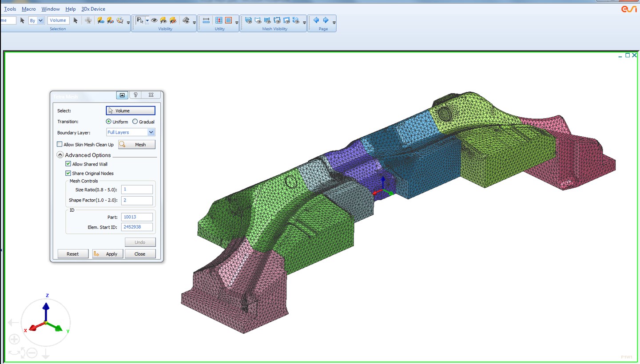The height and width of the screenshot is (364, 640).
Task: Click the Shape Factor input field
Action: pyautogui.click(x=137, y=201)
